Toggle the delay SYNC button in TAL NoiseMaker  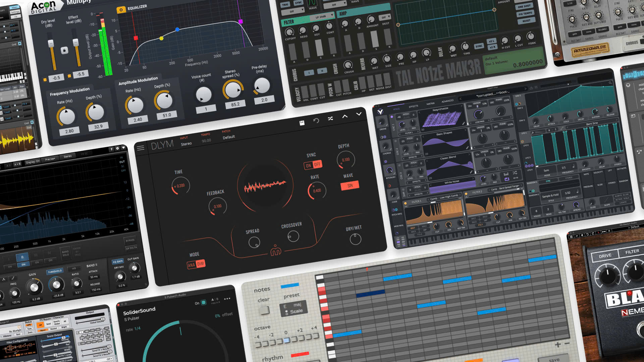coord(479,46)
